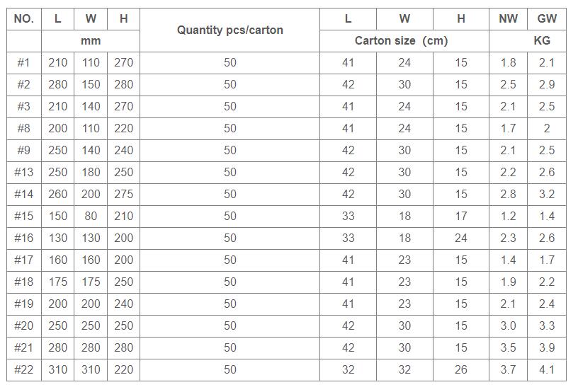
Task: Click width value 80 in row #15
Action: pyautogui.click(x=91, y=216)
